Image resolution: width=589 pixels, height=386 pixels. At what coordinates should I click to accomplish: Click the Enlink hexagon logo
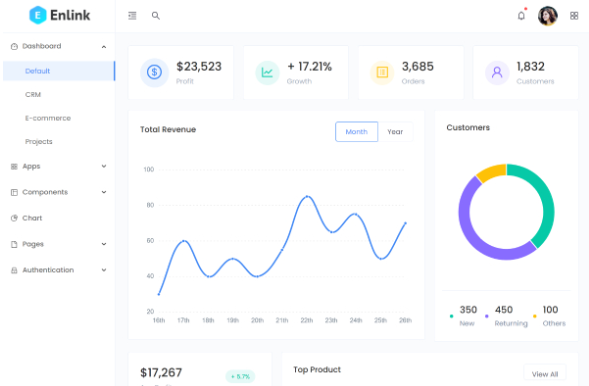[x=38, y=15]
